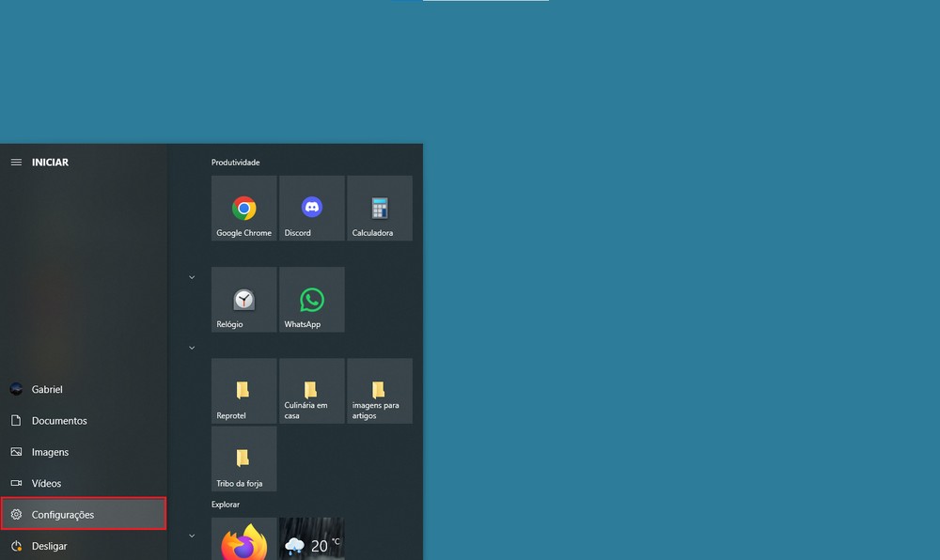Open the Tribo da forja folder
Viewport: 940px width, 560px height.
tap(243, 459)
